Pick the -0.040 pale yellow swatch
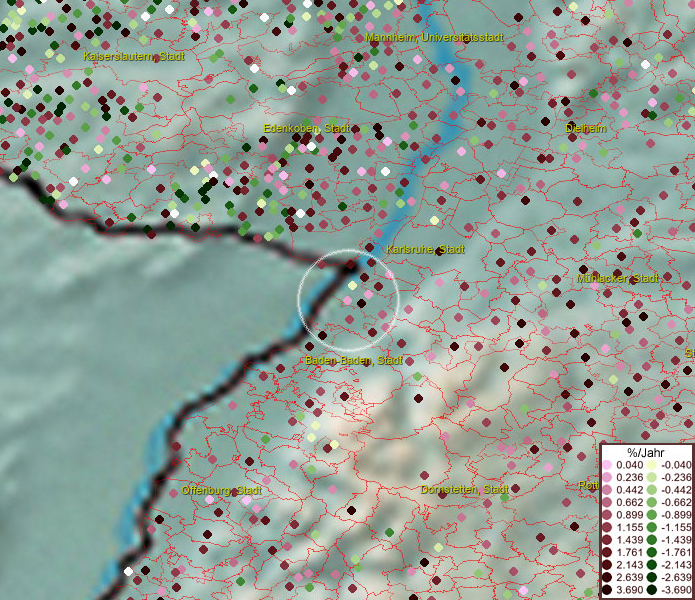Screen dimensions: 695x600 coord(652,465)
